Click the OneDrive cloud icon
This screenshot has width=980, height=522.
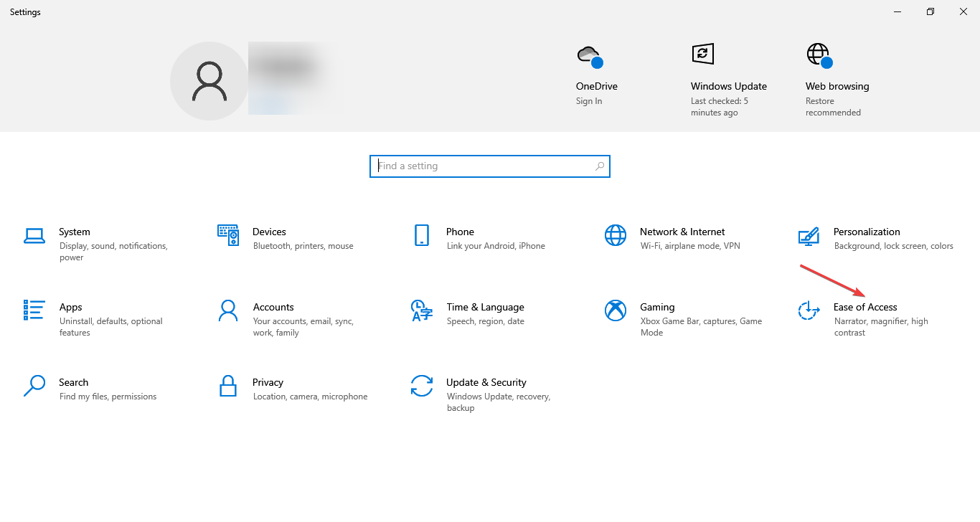pos(589,55)
